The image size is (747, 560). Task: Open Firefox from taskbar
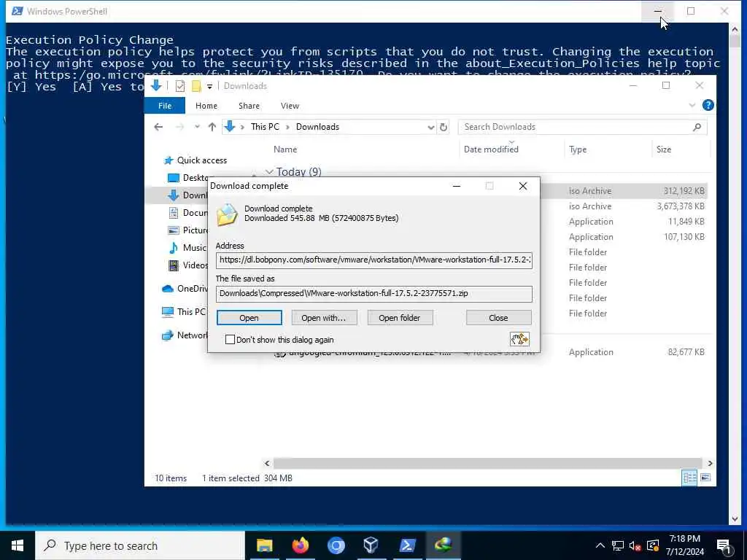click(300, 545)
